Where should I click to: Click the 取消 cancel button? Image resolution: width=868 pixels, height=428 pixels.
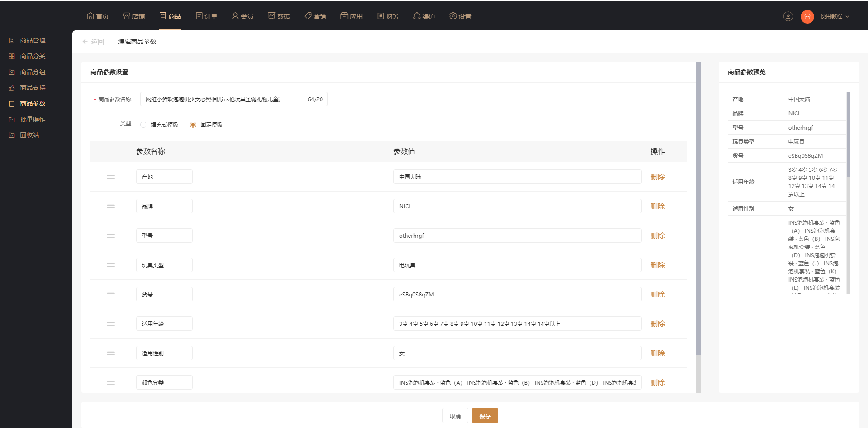click(x=455, y=415)
